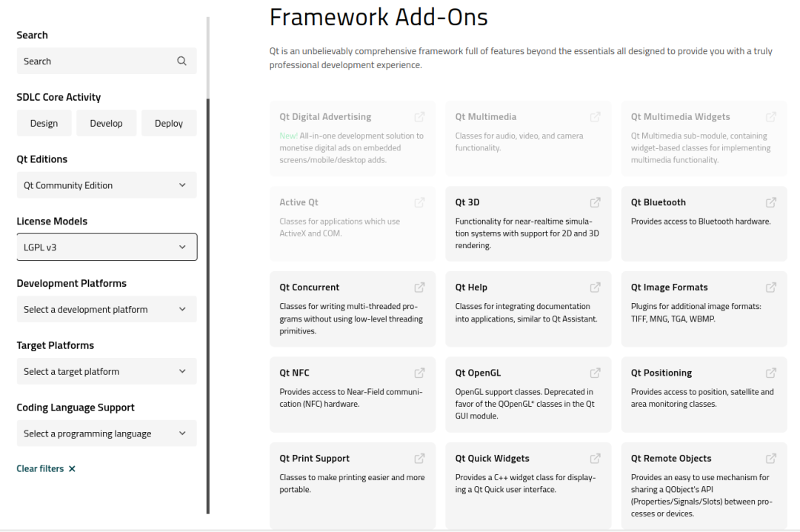Screen dimensions: 800x532
Task: Click the X icon beside Clear filters
Action: click(72, 469)
